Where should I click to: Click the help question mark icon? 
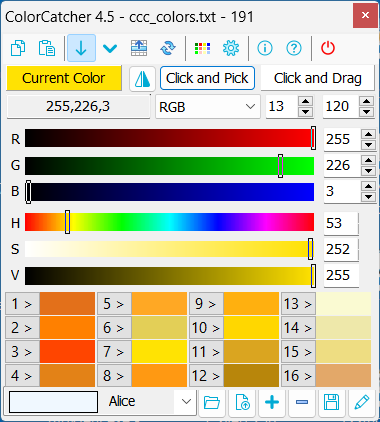pyautogui.click(x=294, y=48)
